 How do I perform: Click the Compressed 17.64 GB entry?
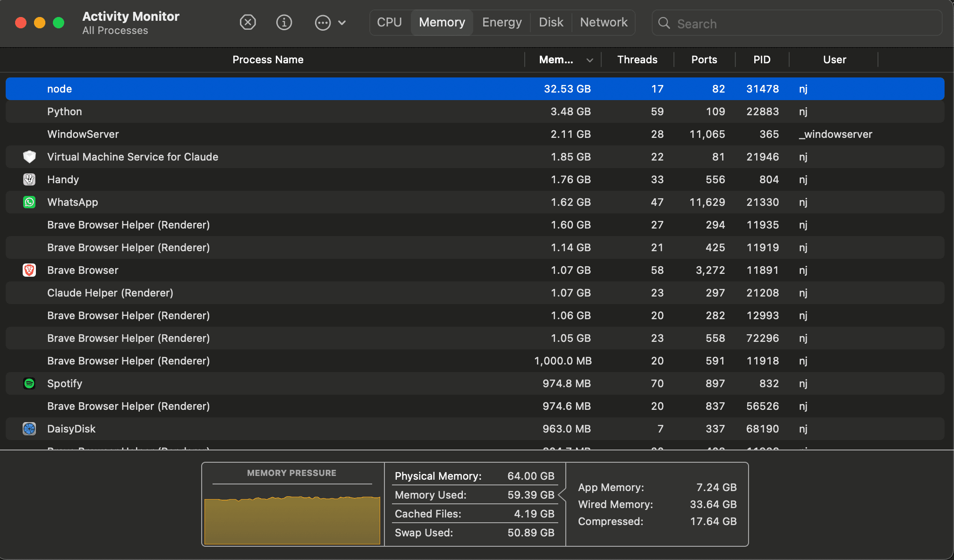(x=657, y=521)
